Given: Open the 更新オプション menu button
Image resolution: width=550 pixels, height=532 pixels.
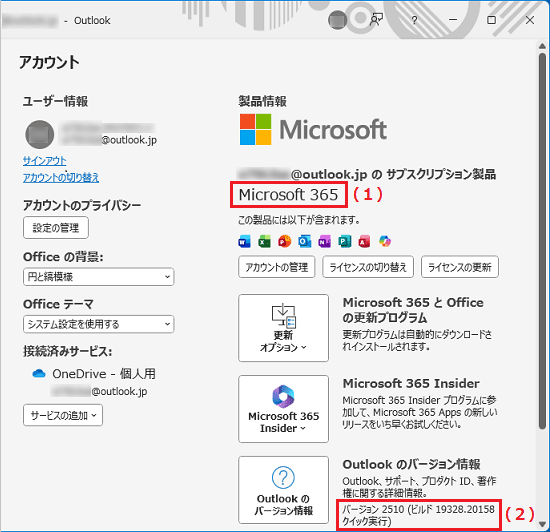Looking at the screenshot, I should pos(283,328).
